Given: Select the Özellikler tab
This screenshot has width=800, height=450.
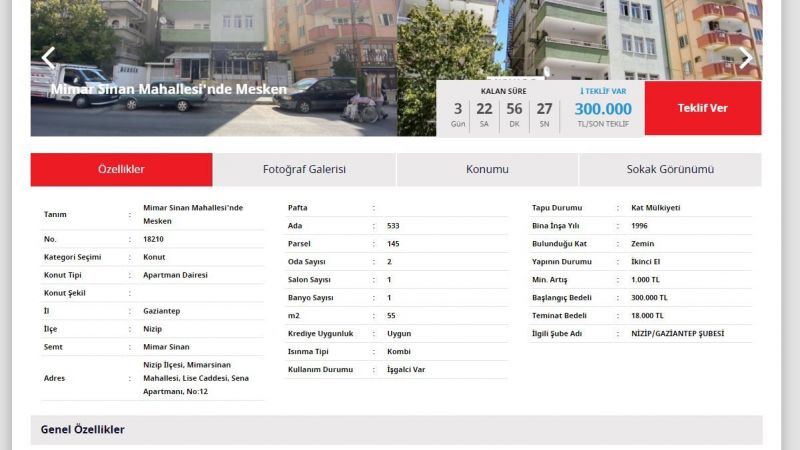Looking at the screenshot, I should (x=121, y=169).
